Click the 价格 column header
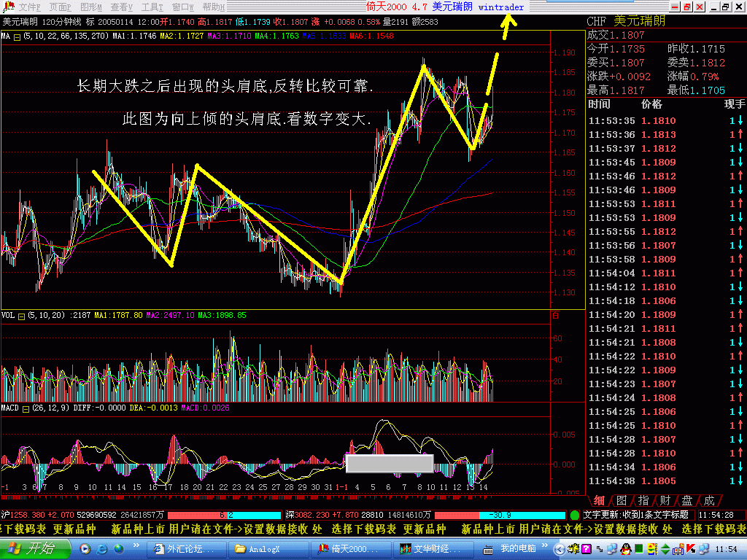Image resolution: width=747 pixels, height=560 pixels. click(651, 104)
